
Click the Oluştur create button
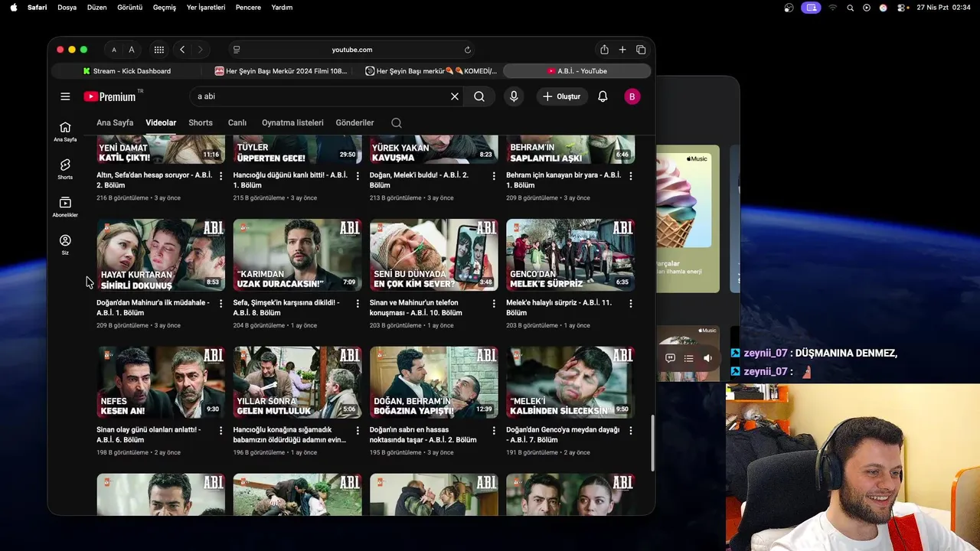tap(562, 96)
